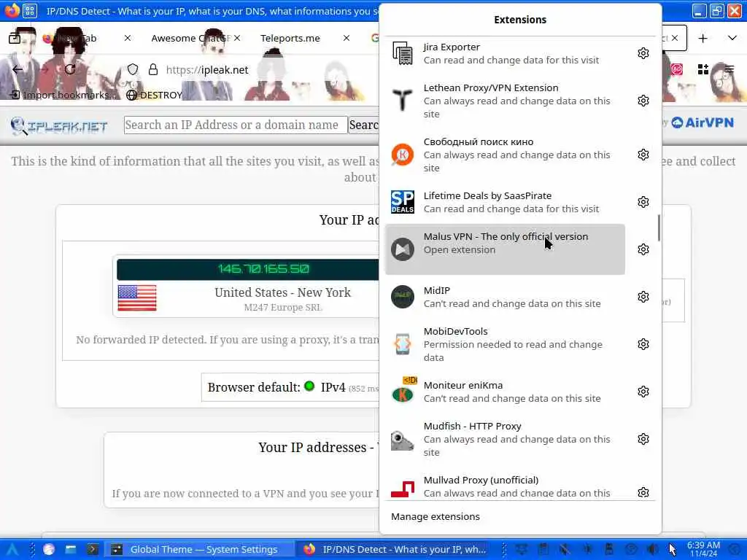Open the Mudfish - HTTP Proxy entry
Image resolution: width=747 pixels, height=560 pixels.
coord(505,439)
